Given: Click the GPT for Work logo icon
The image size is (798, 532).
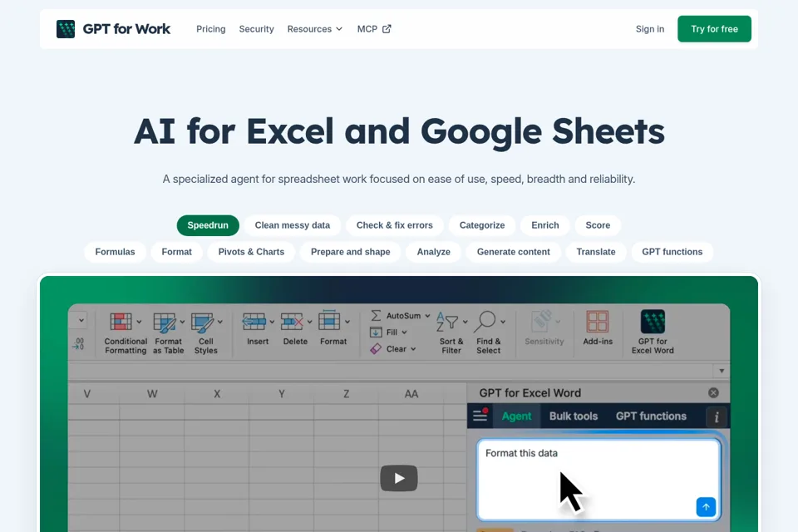Looking at the screenshot, I should pos(66,29).
